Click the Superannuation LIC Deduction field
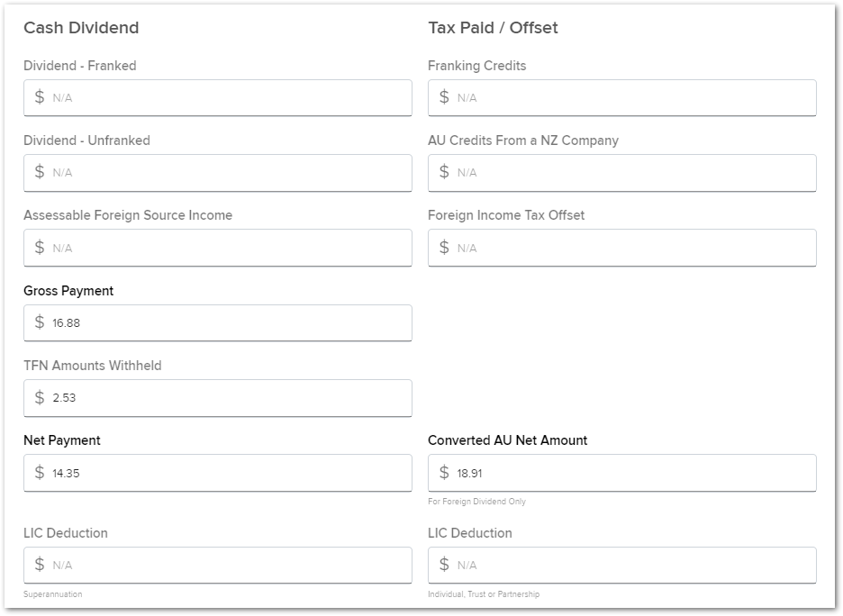Screen dimensions: 843x616 coord(218,566)
